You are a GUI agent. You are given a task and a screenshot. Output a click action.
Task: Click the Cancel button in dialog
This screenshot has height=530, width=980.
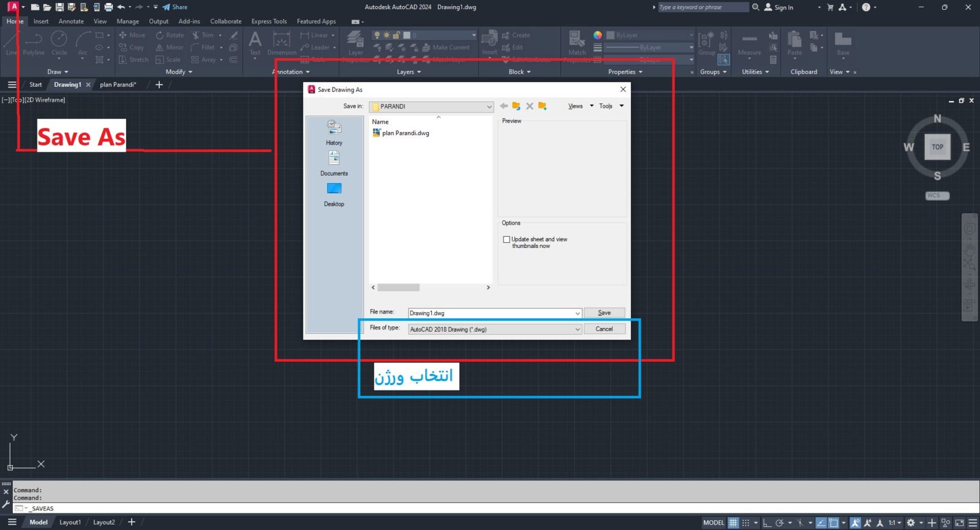click(x=604, y=329)
